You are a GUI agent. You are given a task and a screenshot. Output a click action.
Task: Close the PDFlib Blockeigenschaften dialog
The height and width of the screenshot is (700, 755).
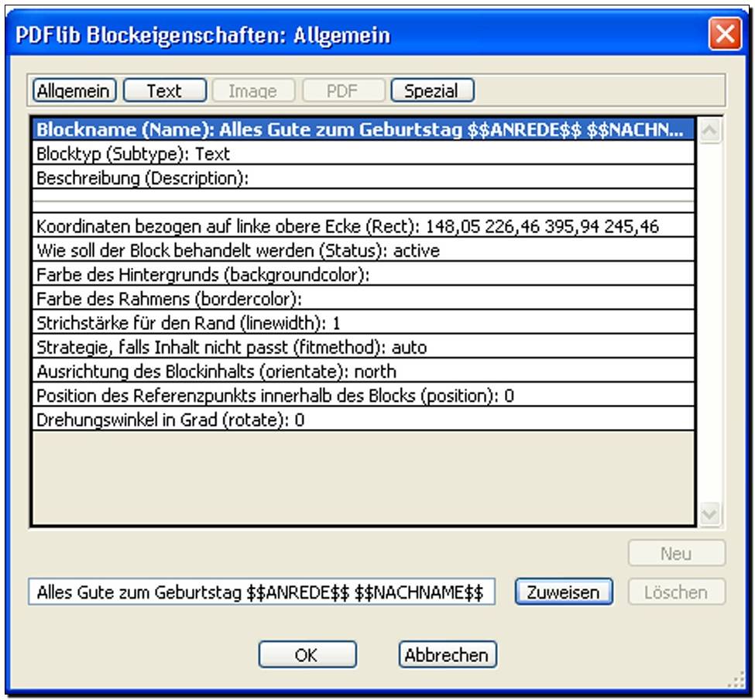click(x=725, y=34)
